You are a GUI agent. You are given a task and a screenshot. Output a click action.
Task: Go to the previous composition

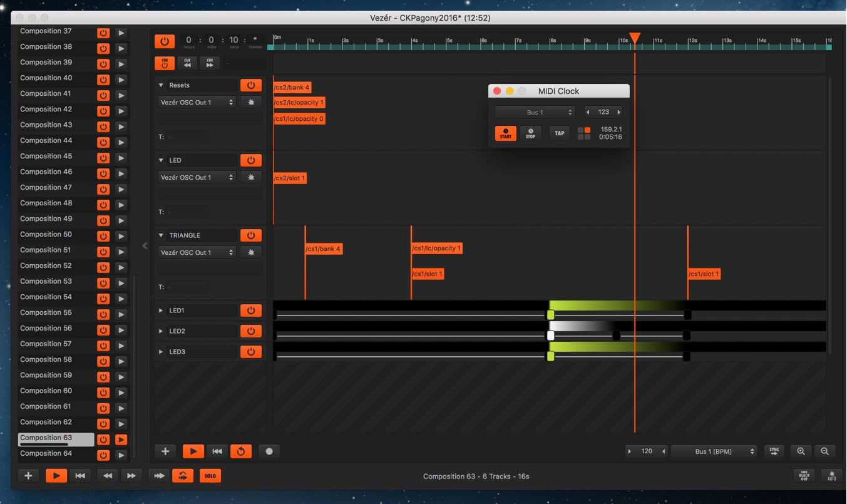(108, 476)
